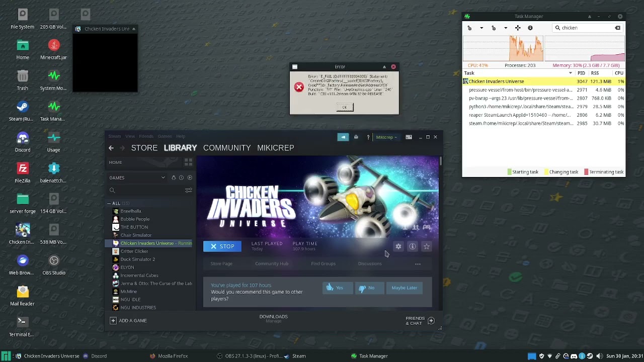Image resolution: width=644 pixels, height=362 pixels.
Task: Open library advanced filter settings icon
Action: [188, 191]
